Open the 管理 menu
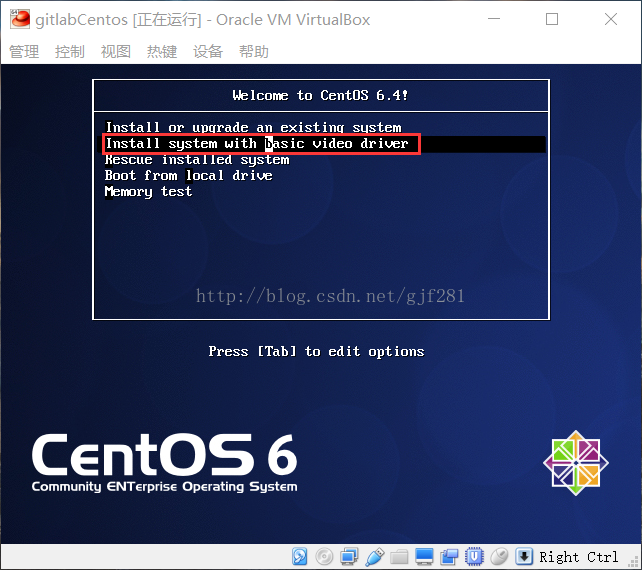642x570 pixels. 24,52
